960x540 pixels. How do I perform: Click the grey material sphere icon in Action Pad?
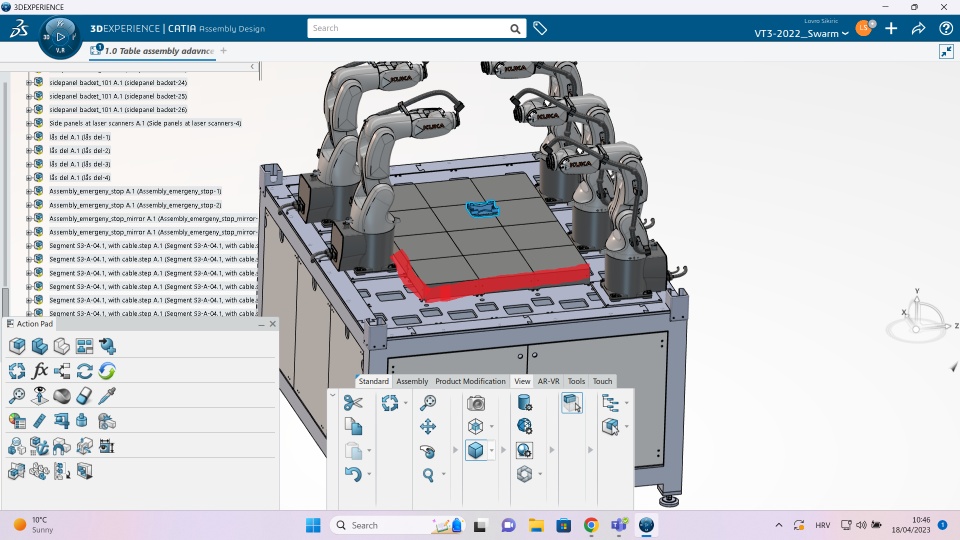click(62, 396)
